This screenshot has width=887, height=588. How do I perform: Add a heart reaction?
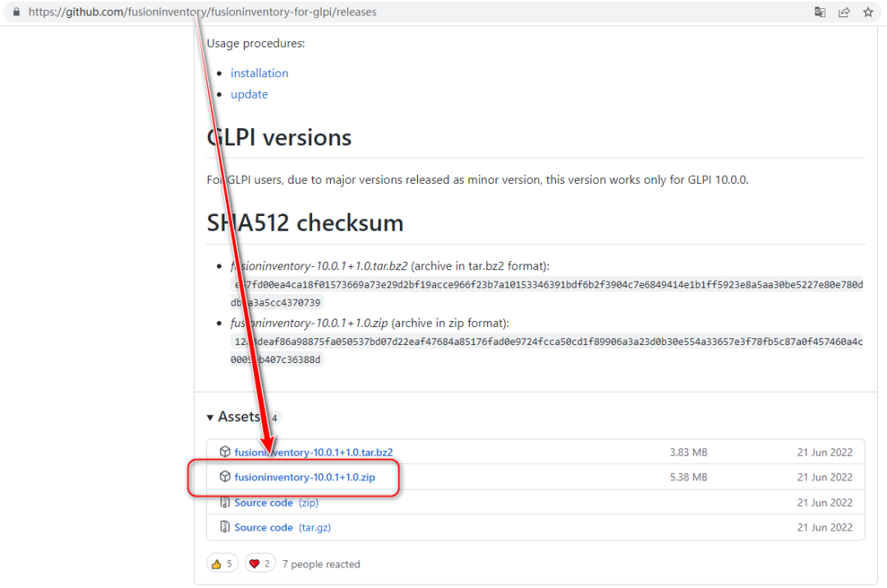(260, 564)
